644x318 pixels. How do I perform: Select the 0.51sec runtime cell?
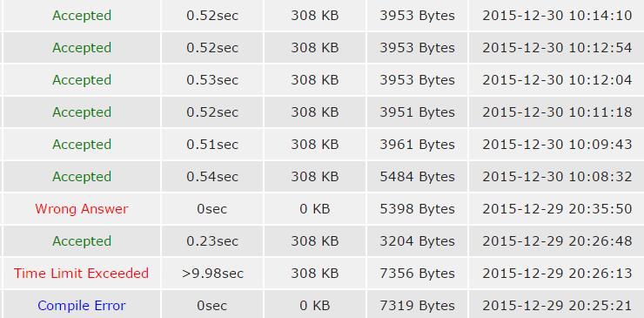pyautogui.click(x=212, y=145)
